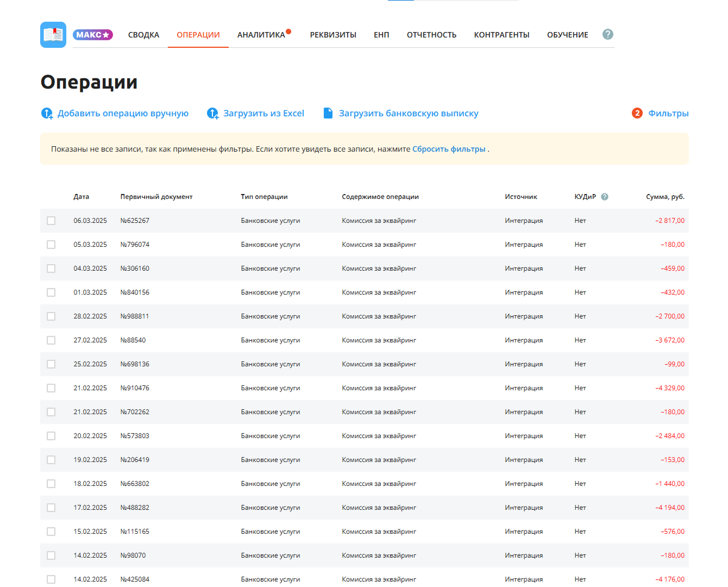Click КУДиР column help question icon
The width and height of the screenshot is (728, 587).
click(605, 197)
